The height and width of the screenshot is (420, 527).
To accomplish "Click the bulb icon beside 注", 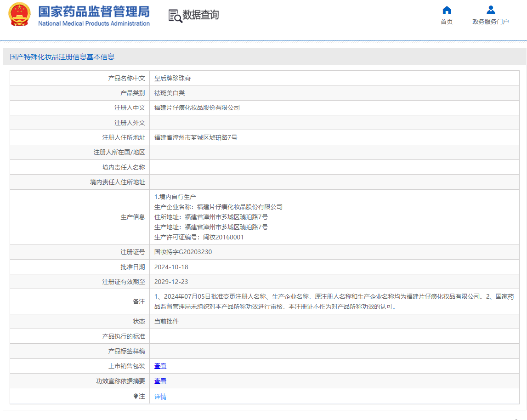I will (x=136, y=396).
